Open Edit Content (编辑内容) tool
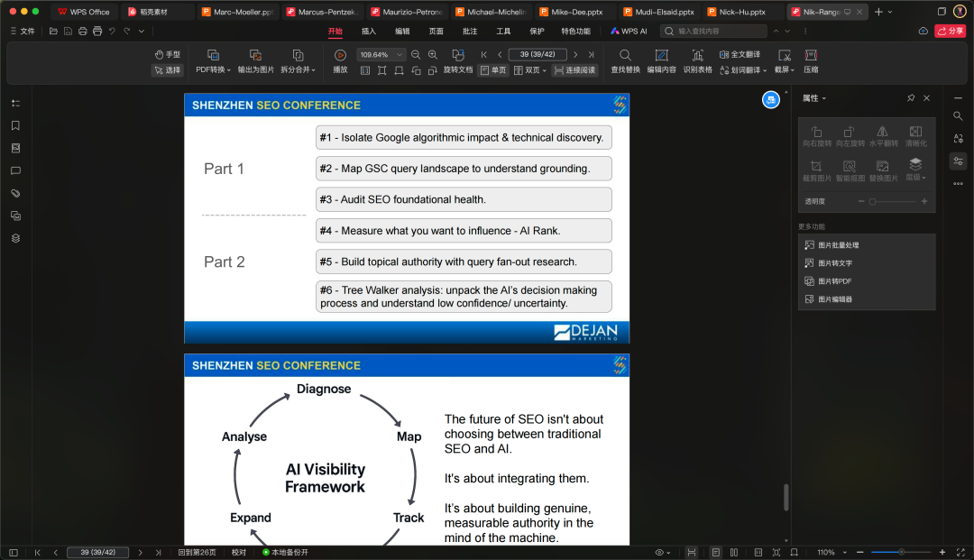 [x=662, y=61]
